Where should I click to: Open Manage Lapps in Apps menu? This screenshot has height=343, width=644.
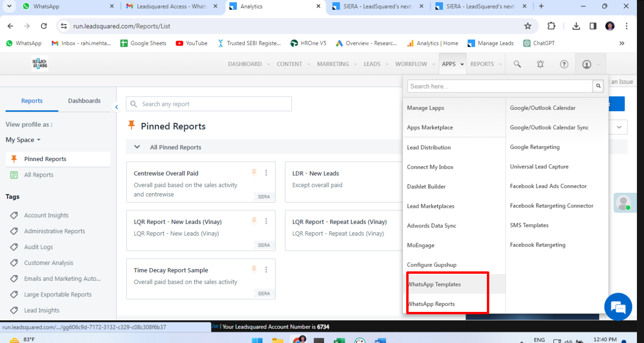tap(426, 108)
